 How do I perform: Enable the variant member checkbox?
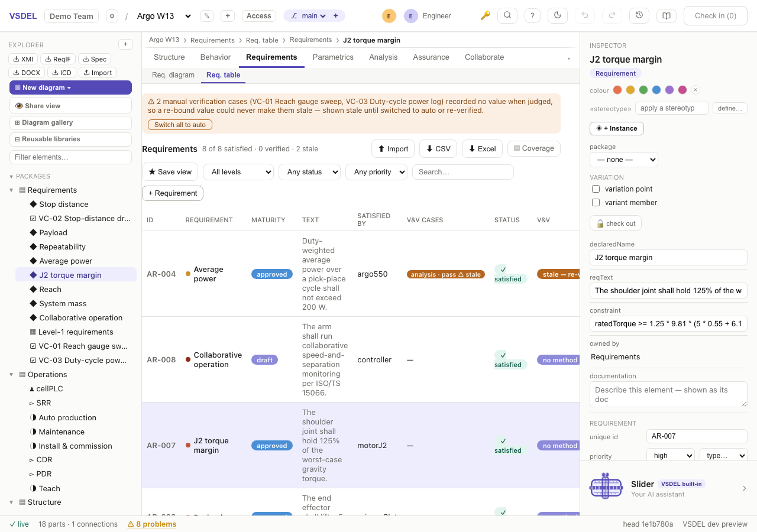click(596, 203)
